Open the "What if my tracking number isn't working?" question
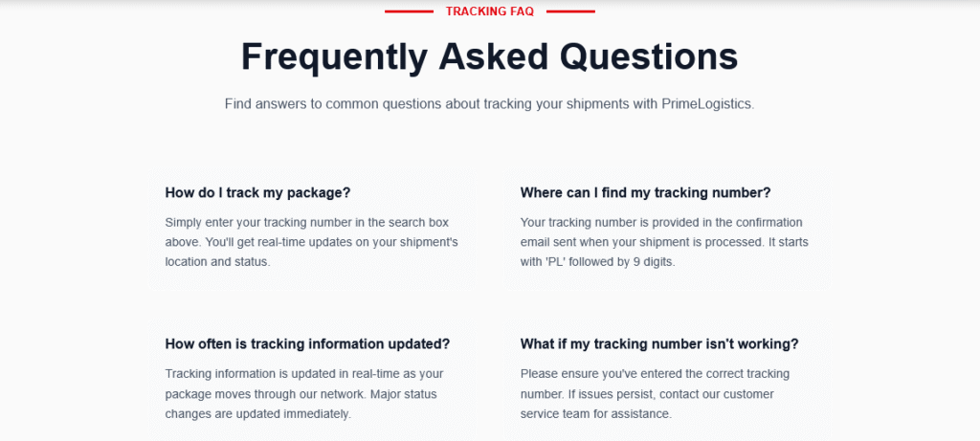Image resolution: width=980 pixels, height=441 pixels. coord(659,343)
